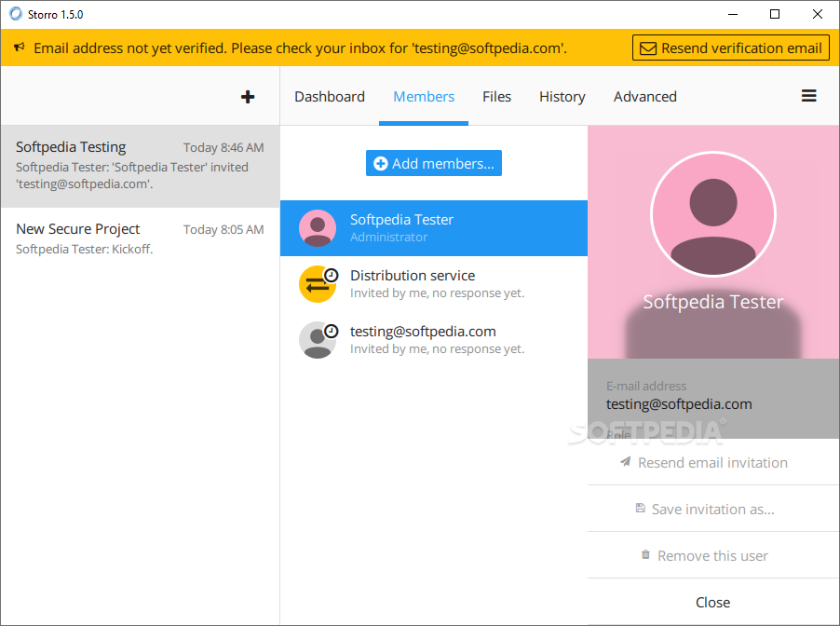840x626 pixels.
Task: Click the testing@softpedia.com e-mail address in the details panel
Action: click(x=679, y=404)
